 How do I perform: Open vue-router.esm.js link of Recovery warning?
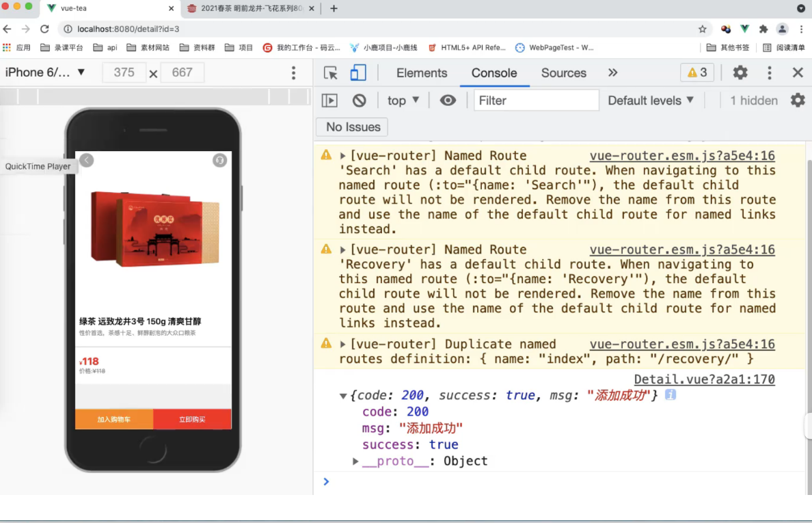pos(682,250)
